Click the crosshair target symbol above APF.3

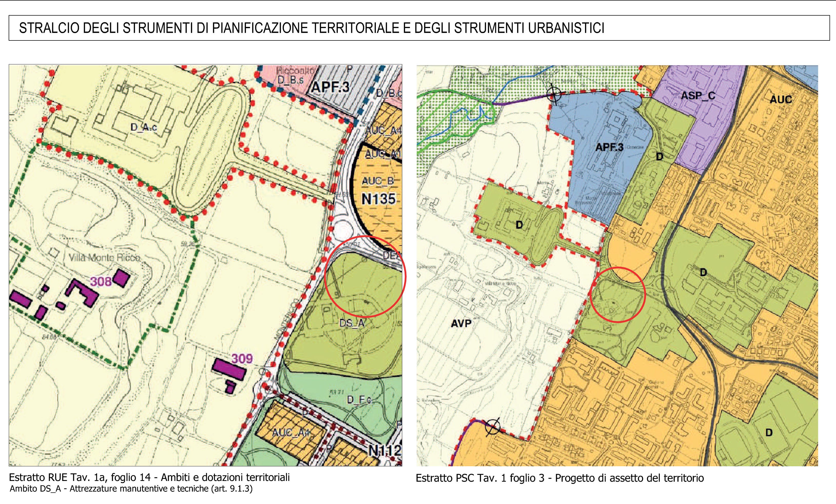pyautogui.click(x=554, y=94)
